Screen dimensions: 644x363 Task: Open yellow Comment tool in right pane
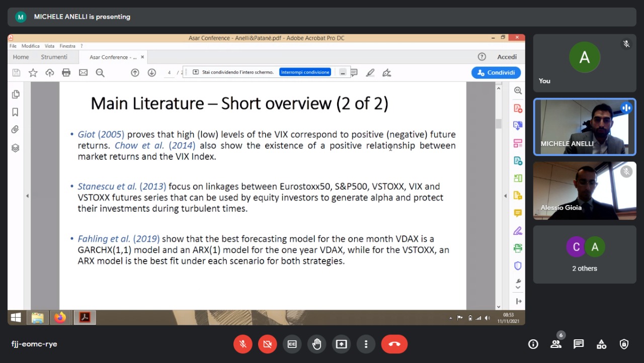[x=518, y=213]
